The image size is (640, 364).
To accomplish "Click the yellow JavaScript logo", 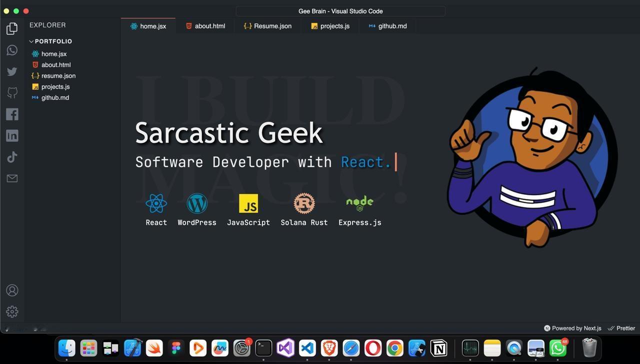I will tap(248, 203).
